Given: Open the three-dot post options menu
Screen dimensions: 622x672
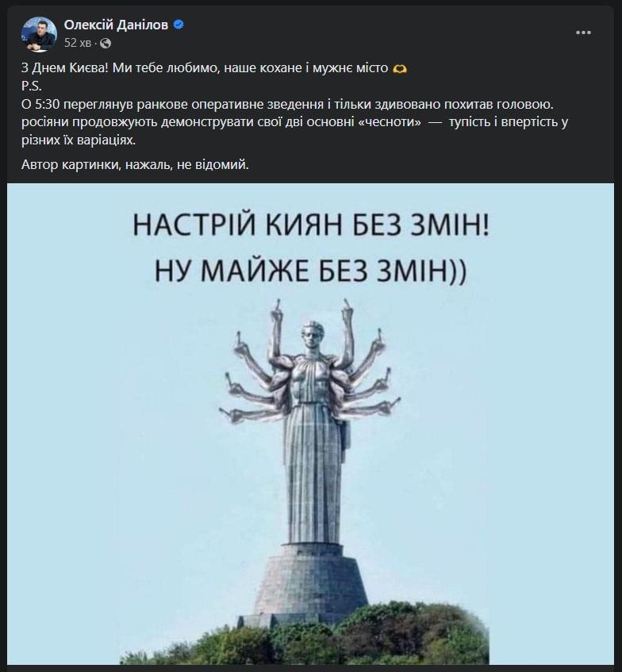Looking at the screenshot, I should [x=583, y=33].
